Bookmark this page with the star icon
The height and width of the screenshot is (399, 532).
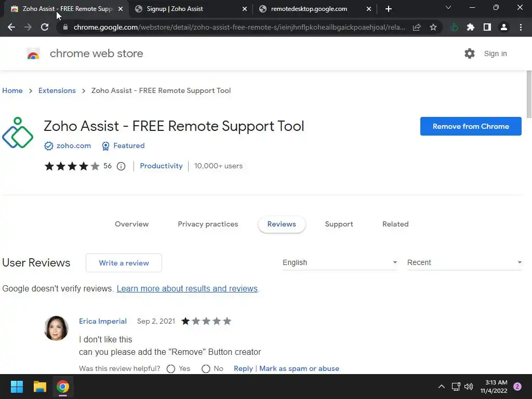tap(433, 27)
